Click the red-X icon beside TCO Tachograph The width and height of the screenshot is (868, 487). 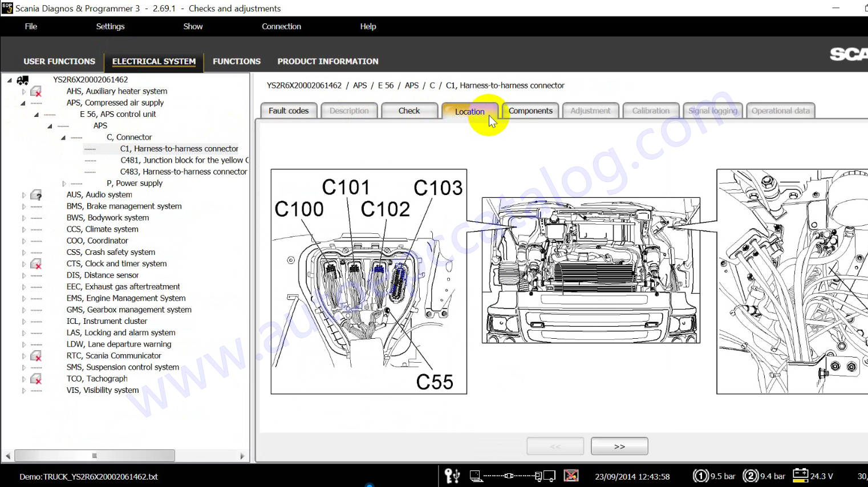pos(36,379)
